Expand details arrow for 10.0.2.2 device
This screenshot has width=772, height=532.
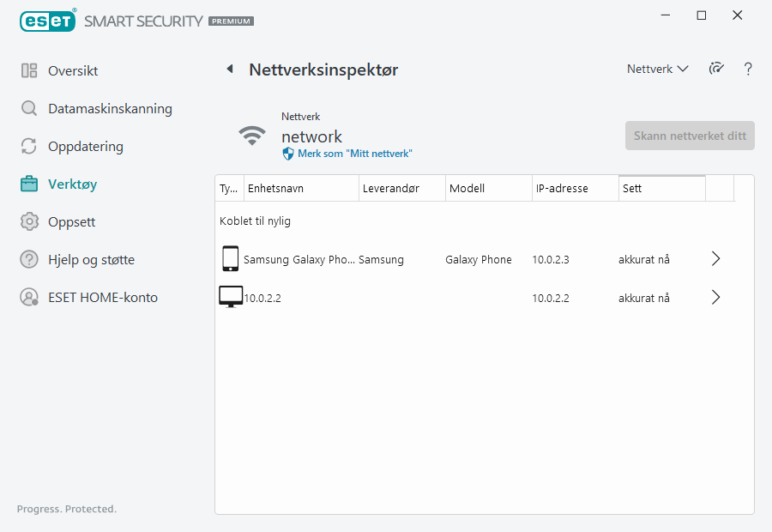tap(716, 298)
